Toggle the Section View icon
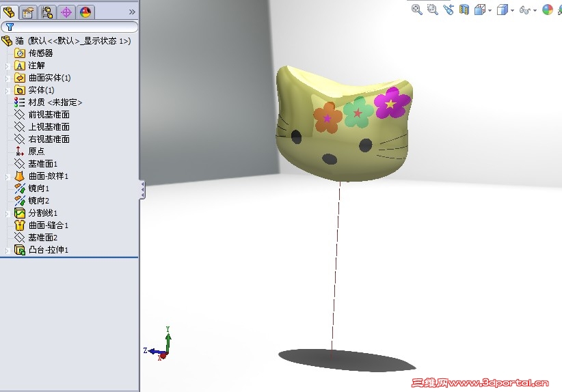562x392 pixels. tap(464, 10)
